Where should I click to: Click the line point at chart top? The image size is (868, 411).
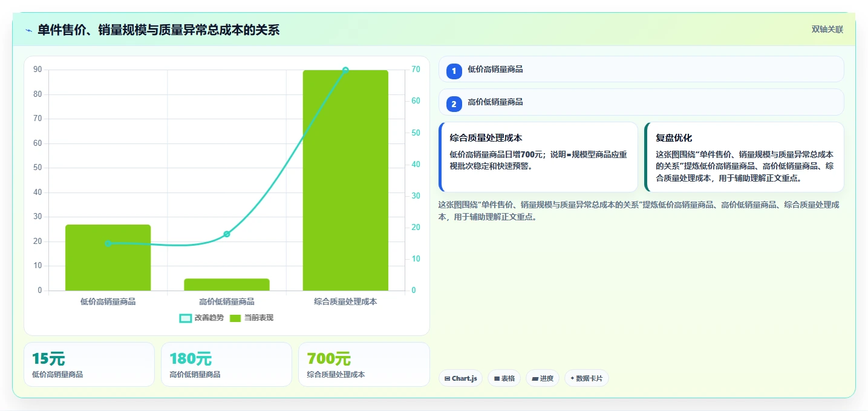(345, 70)
